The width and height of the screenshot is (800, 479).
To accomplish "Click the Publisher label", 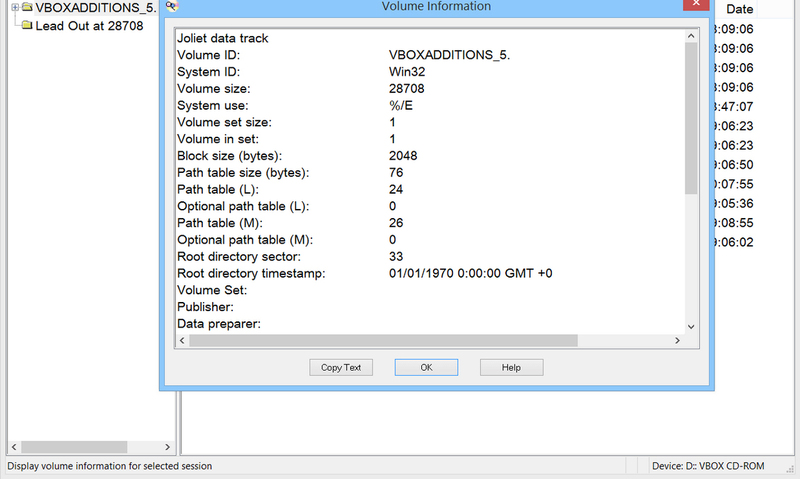I will coord(205,307).
